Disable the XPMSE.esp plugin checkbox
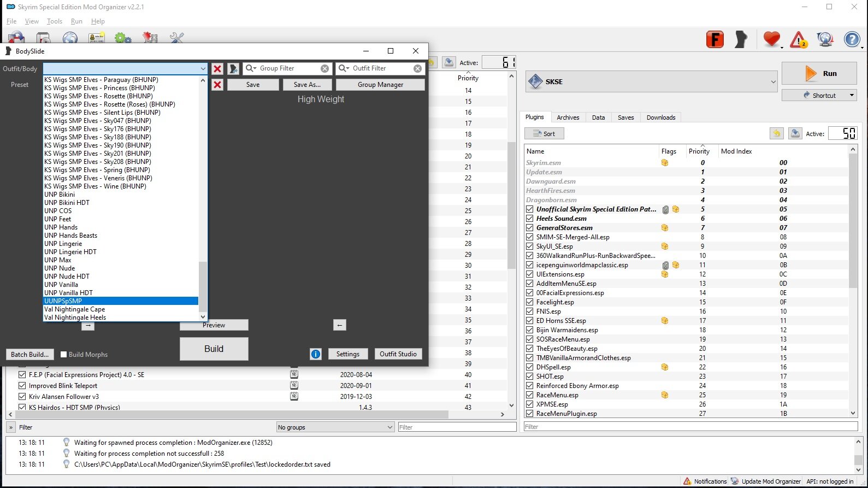The image size is (868, 488). pyautogui.click(x=530, y=404)
